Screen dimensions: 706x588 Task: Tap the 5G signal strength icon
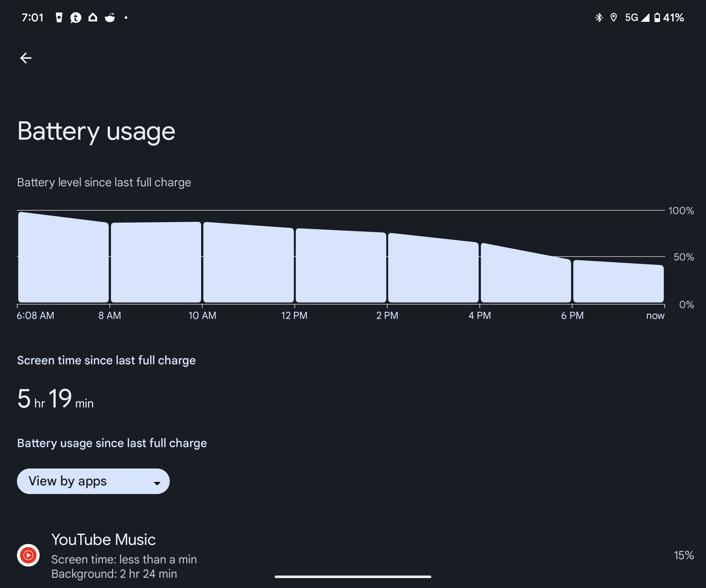coord(645,18)
